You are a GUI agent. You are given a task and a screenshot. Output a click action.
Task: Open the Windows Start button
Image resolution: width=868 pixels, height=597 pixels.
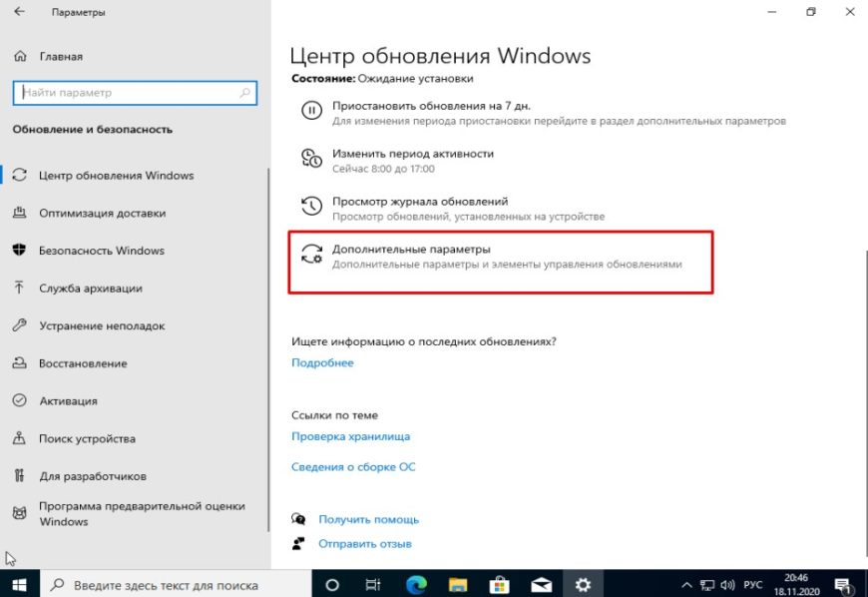click(x=19, y=585)
